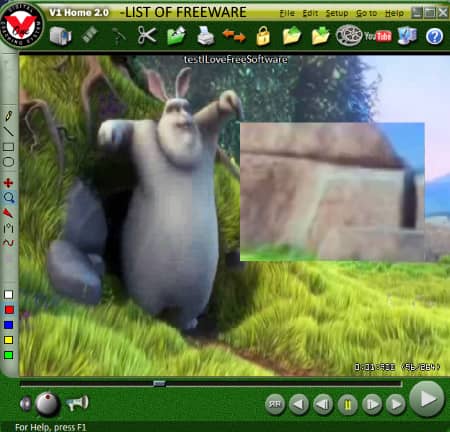Screen dimensions: 450x432
Task: Open the Setup menu
Action: tap(337, 13)
